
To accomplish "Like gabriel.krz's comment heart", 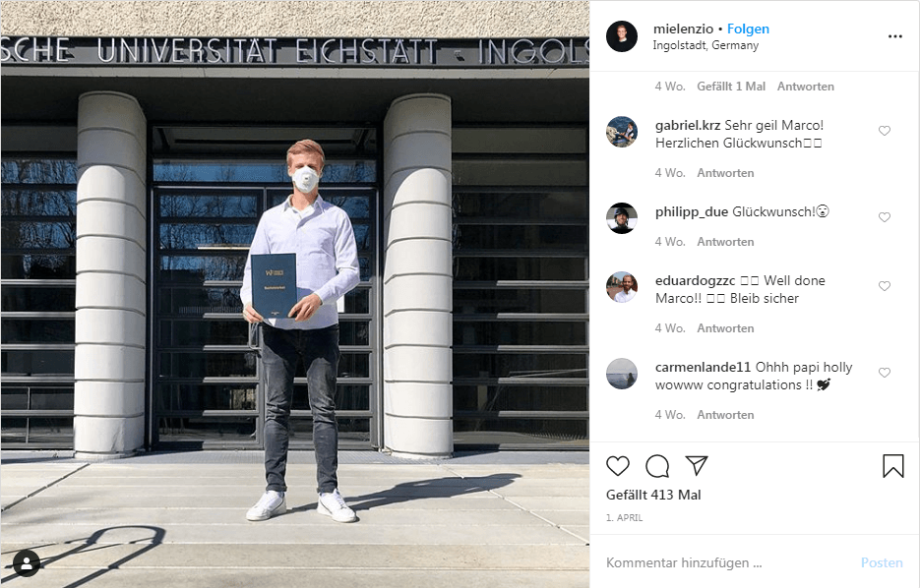I will click(885, 131).
